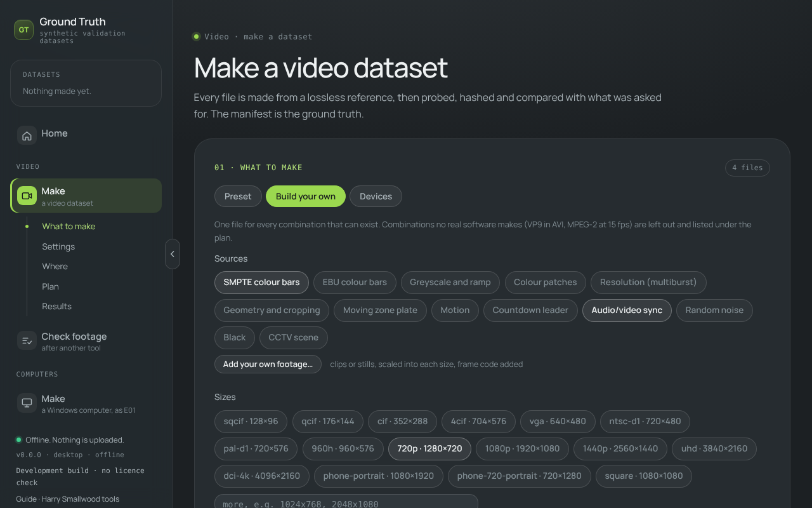Open the Plan sidebar entry

tap(50, 286)
